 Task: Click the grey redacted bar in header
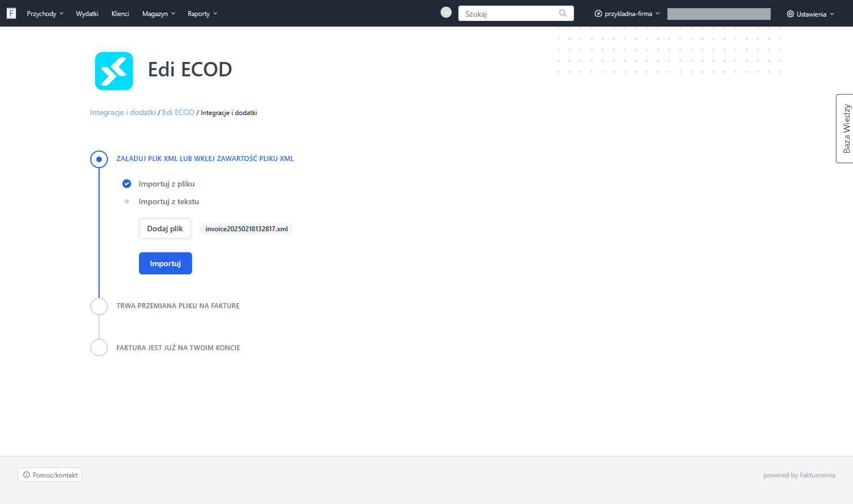(x=719, y=14)
